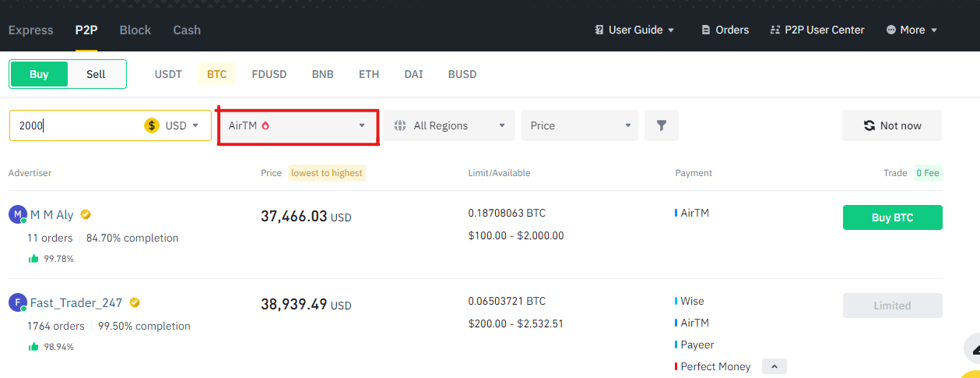Open M M Aly advertiser profile

click(x=51, y=215)
